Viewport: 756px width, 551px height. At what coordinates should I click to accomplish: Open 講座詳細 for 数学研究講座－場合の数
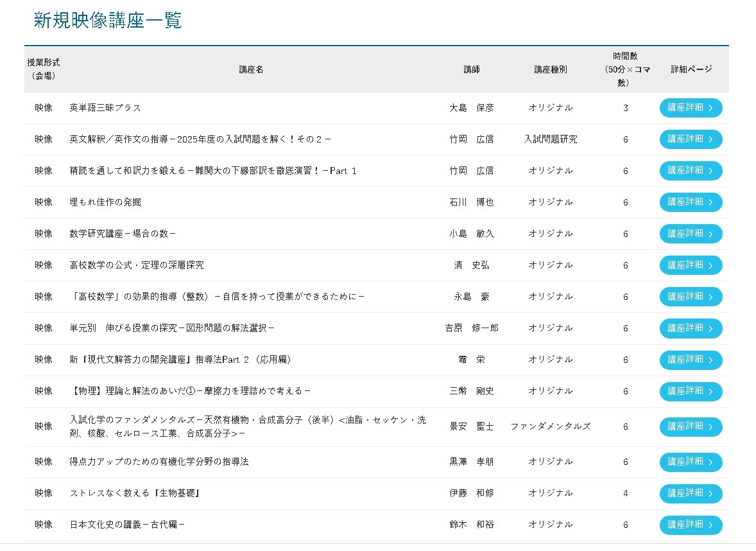[x=691, y=234]
